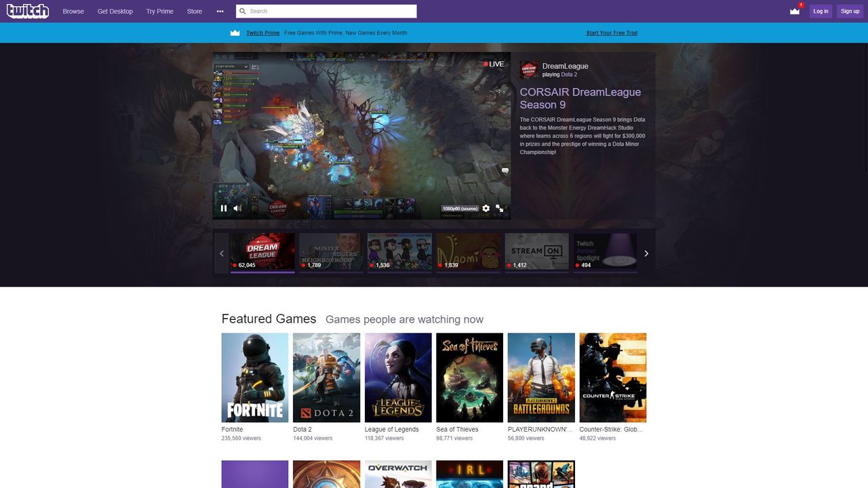Click the 144,004 viewers text
Image resolution: width=868 pixels, height=488 pixels.
coord(313,439)
